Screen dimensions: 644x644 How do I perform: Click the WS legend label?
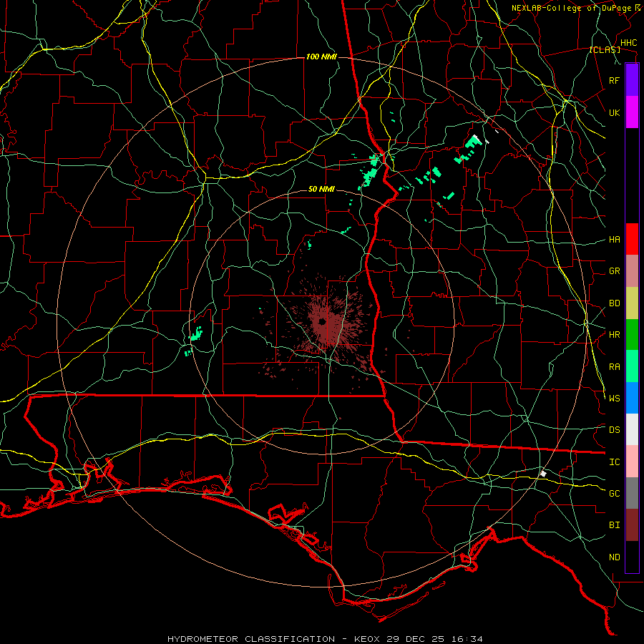614,399
